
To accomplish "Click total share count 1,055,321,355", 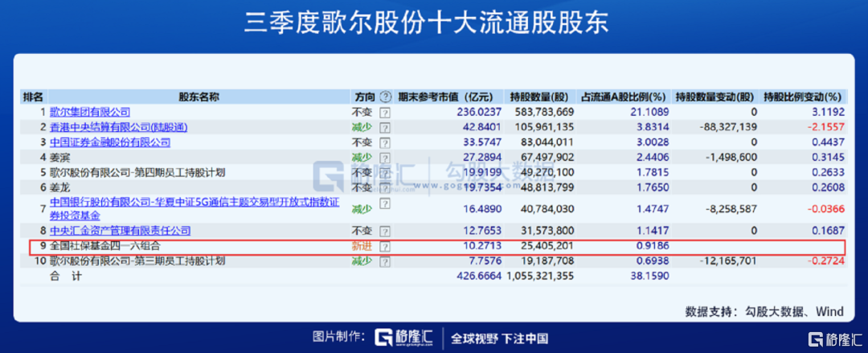I will point(540,276).
